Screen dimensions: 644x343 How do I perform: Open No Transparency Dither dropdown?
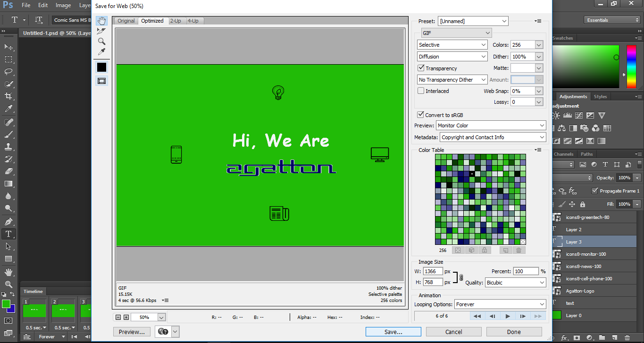coord(452,80)
